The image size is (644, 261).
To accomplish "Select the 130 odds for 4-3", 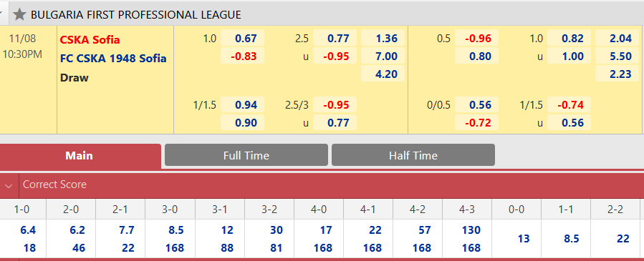I will pos(471,230).
